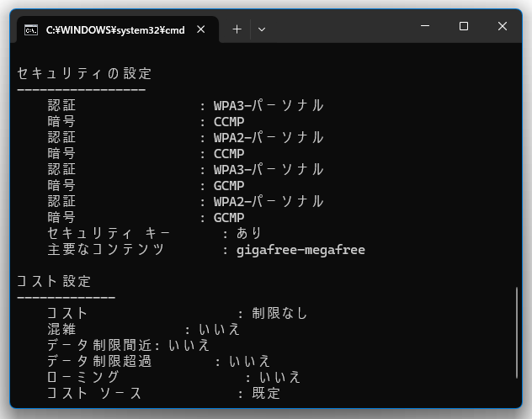
Task: Click the いいえ value next to ローミング
Action: 280,377
